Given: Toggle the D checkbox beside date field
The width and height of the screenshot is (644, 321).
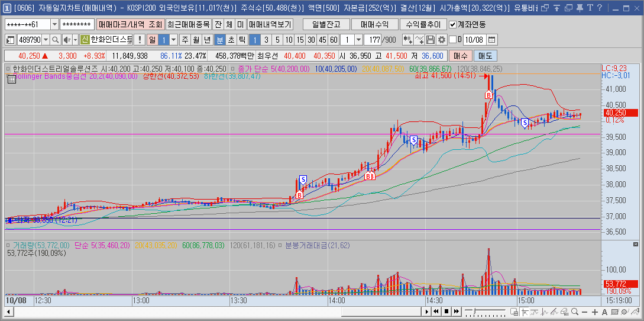Looking at the screenshot, I should (452, 40).
